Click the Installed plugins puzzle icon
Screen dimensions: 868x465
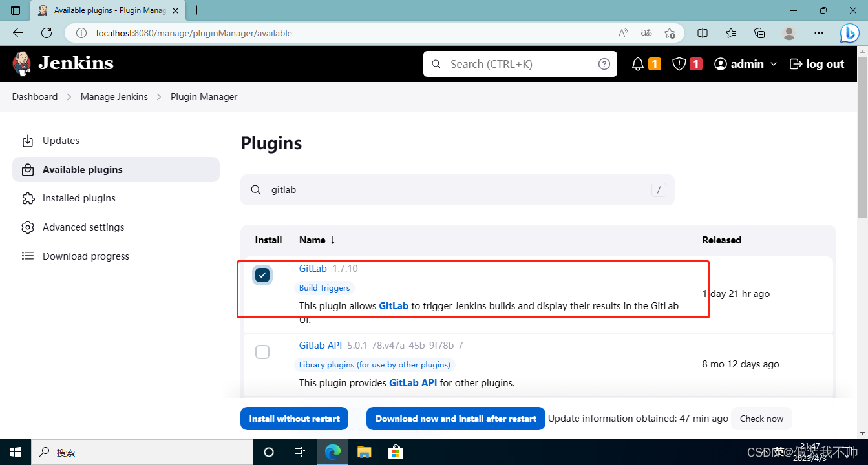point(28,198)
